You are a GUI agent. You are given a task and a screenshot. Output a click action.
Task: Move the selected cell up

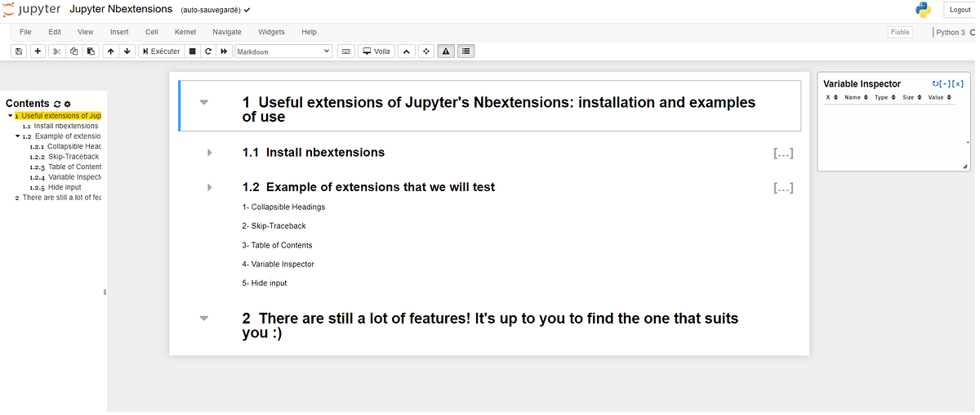pyautogui.click(x=110, y=51)
